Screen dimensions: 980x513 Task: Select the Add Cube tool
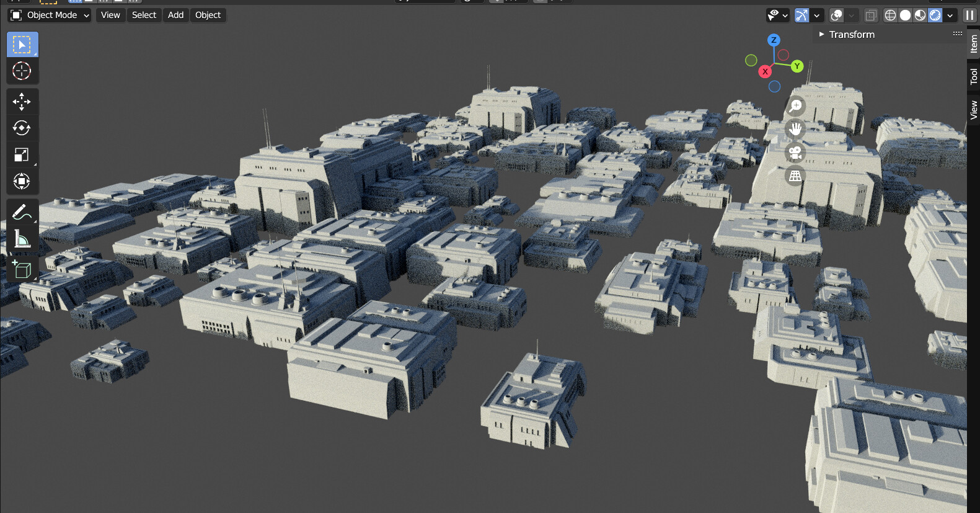pyautogui.click(x=22, y=269)
